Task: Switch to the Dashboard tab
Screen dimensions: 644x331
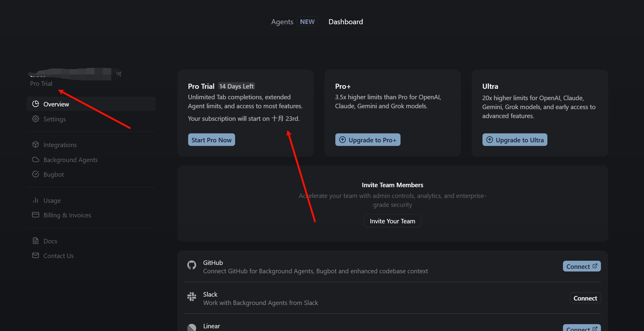Action: pos(345,22)
